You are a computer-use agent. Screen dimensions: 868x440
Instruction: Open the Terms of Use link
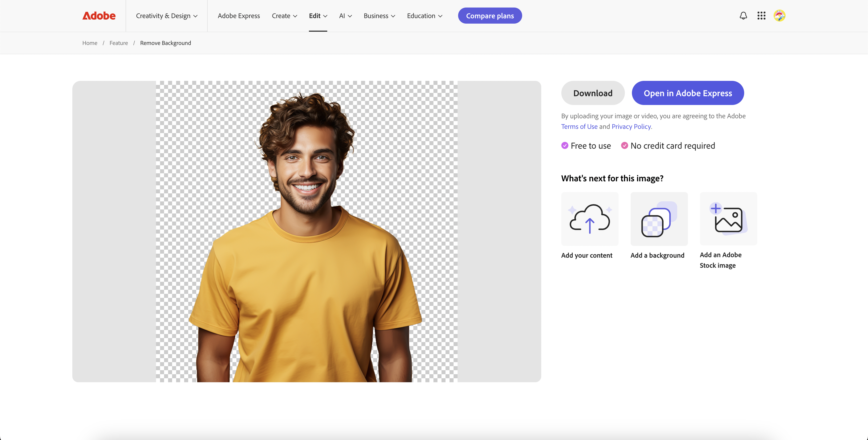[x=579, y=127]
